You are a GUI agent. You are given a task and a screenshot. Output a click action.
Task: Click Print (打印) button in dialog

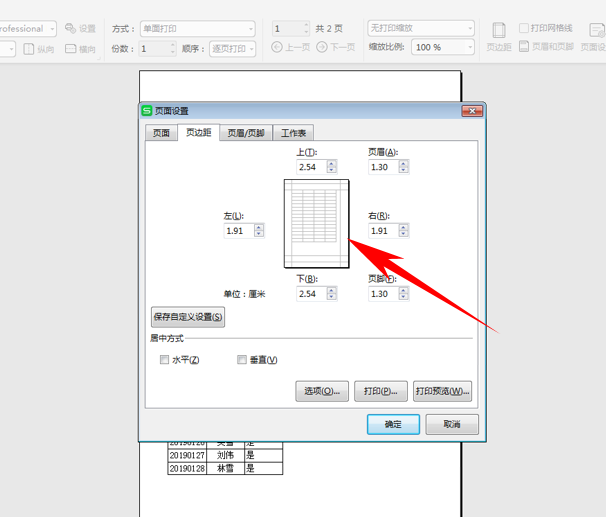tap(381, 391)
